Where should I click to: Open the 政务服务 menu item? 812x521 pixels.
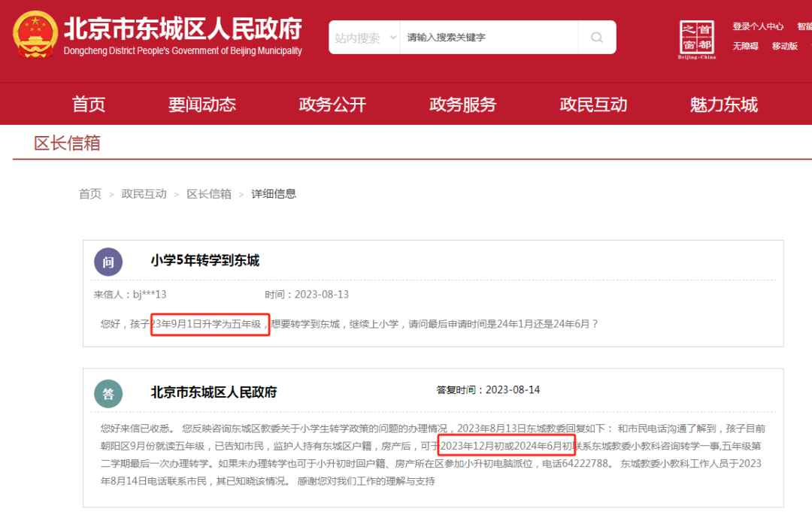462,105
